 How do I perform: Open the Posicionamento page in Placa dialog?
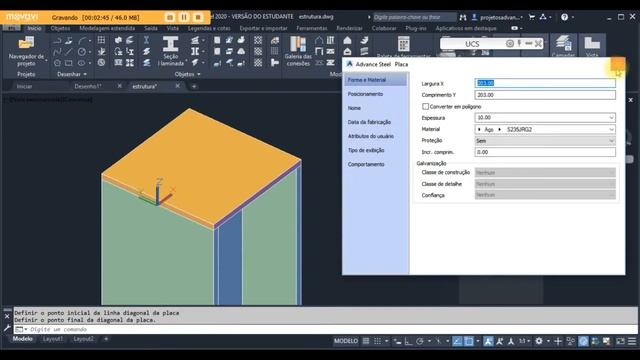[365, 94]
